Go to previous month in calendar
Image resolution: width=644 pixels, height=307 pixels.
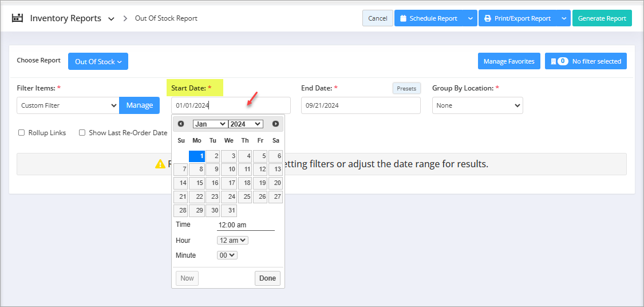click(x=181, y=124)
